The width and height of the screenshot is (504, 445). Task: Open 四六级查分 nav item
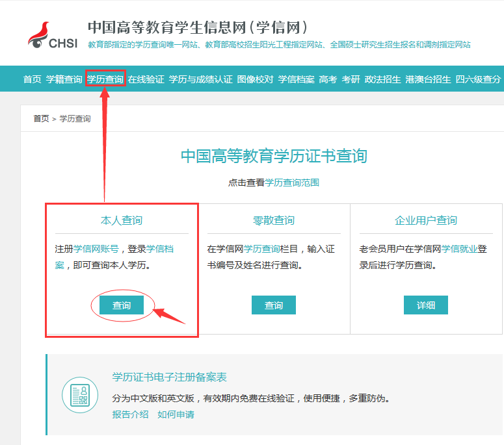(478, 79)
